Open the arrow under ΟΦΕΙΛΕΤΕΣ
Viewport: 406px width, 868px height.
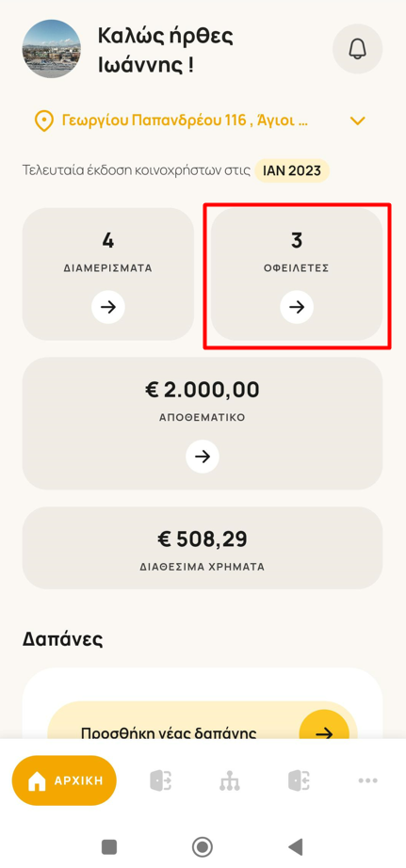[297, 307]
